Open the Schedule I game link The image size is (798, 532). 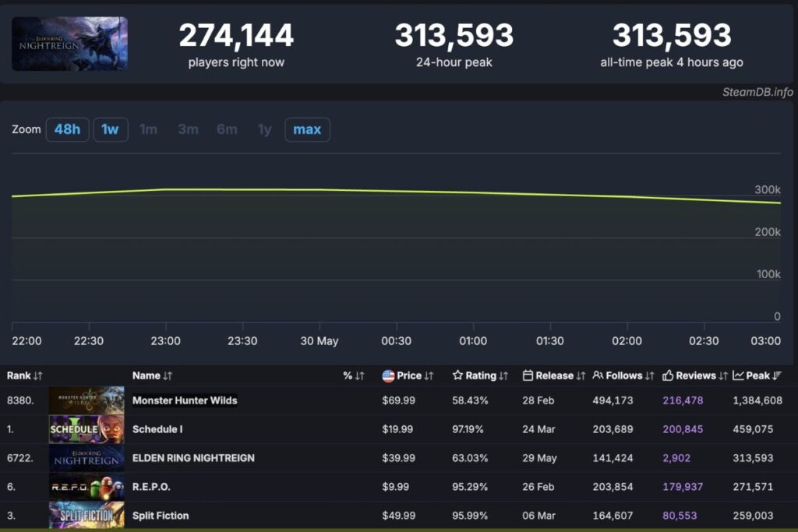157,429
